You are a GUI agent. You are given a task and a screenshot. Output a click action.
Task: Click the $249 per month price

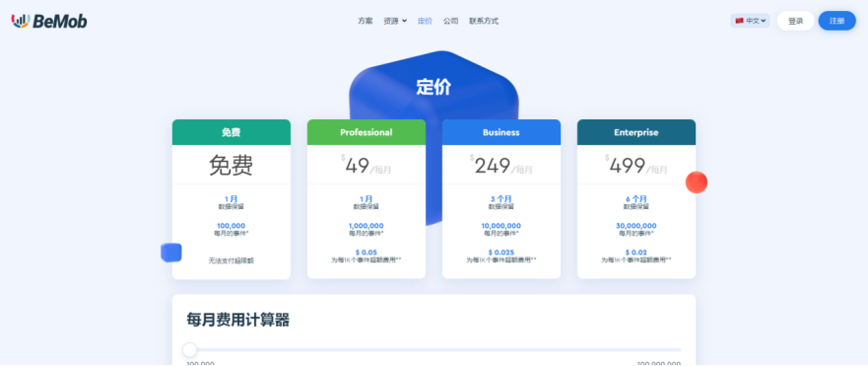501,166
